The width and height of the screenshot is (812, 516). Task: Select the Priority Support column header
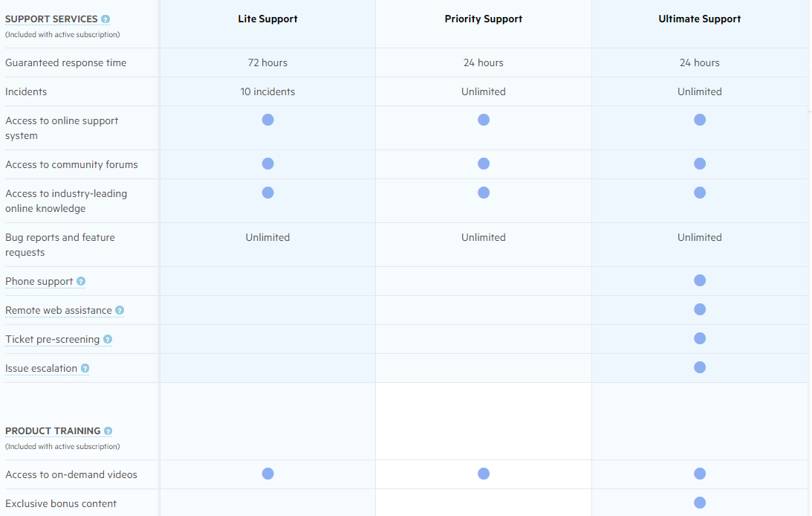484,19
